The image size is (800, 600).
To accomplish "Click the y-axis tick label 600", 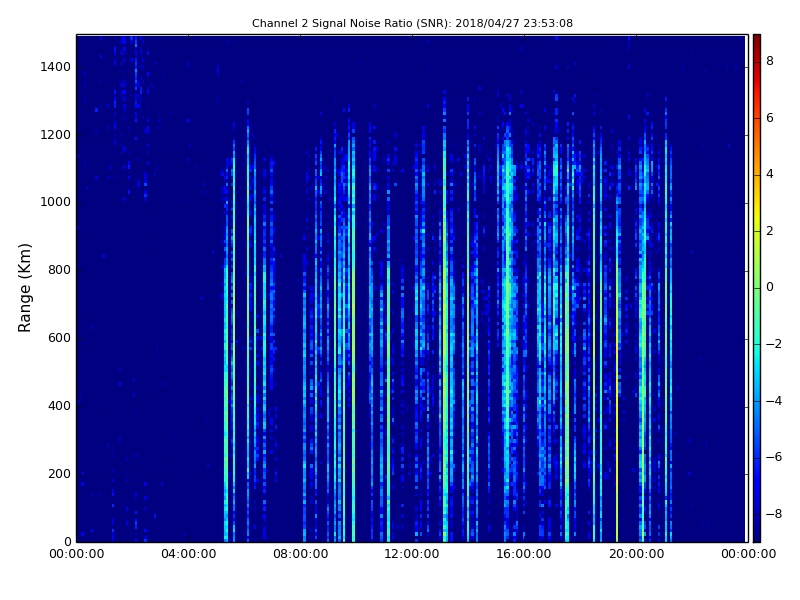I will click(59, 338).
